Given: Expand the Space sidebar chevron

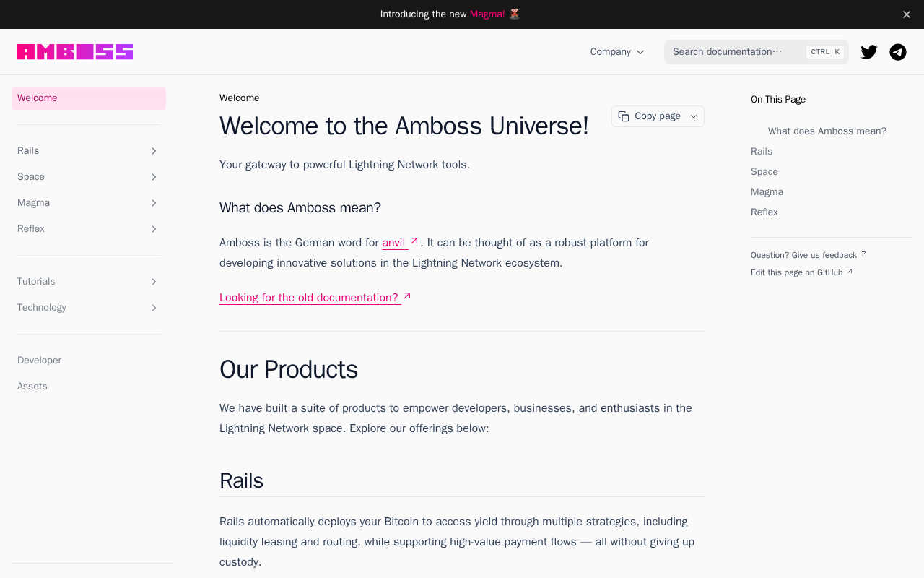Looking at the screenshot, I should tap(154, 177).
